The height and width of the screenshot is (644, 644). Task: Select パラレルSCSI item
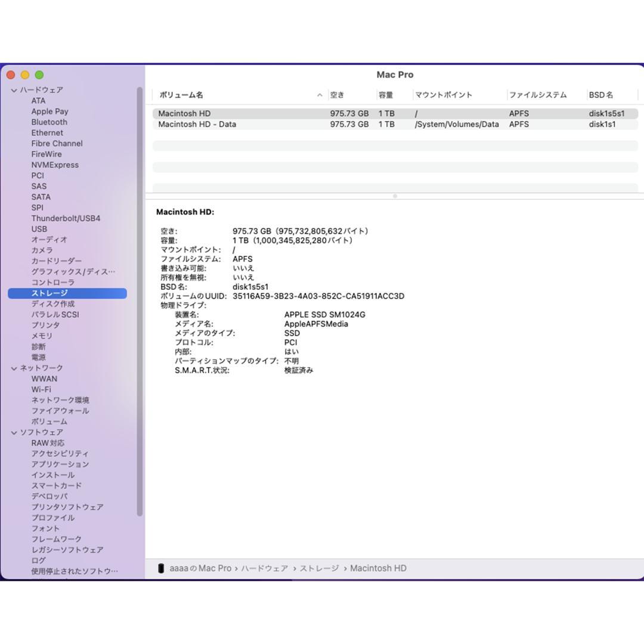(55, 314)
